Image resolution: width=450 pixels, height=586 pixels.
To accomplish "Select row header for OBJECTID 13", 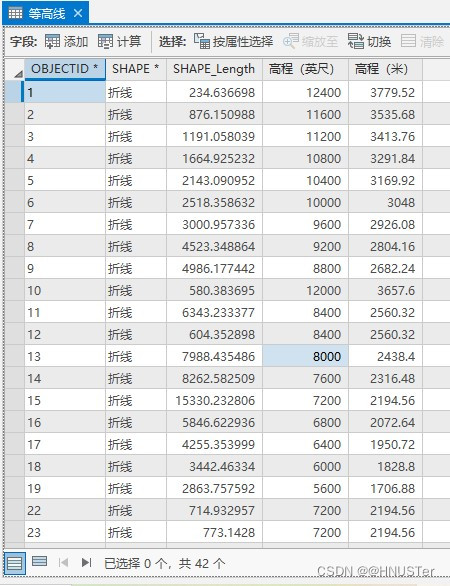I will coord(14,356).
